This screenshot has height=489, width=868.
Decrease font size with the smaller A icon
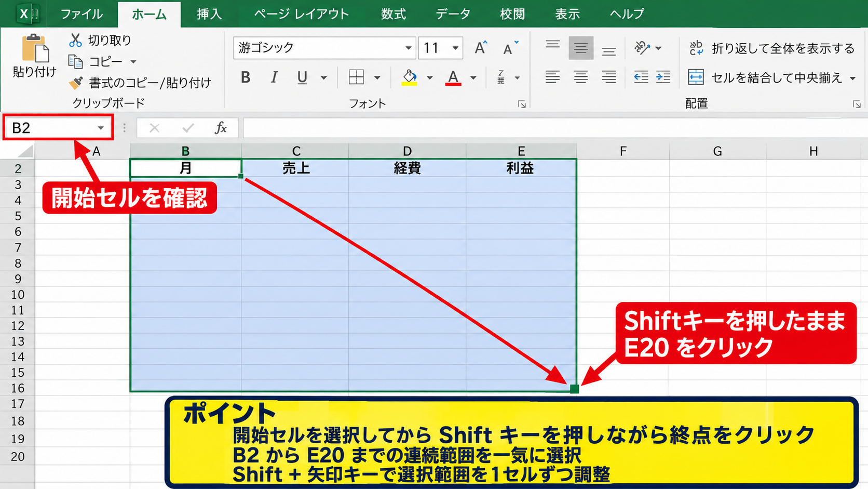pyautogui.click(x=510, y=48)
